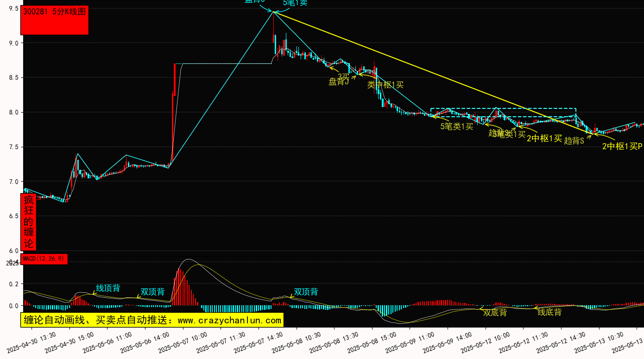Click the "5笔1买" label at the price peak

tap(295, 3)
